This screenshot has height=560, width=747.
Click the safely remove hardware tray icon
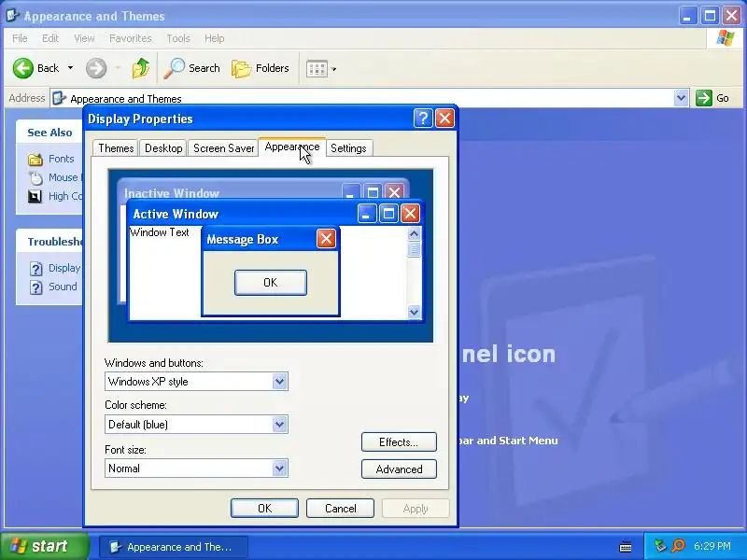click(x=660, y=546)
